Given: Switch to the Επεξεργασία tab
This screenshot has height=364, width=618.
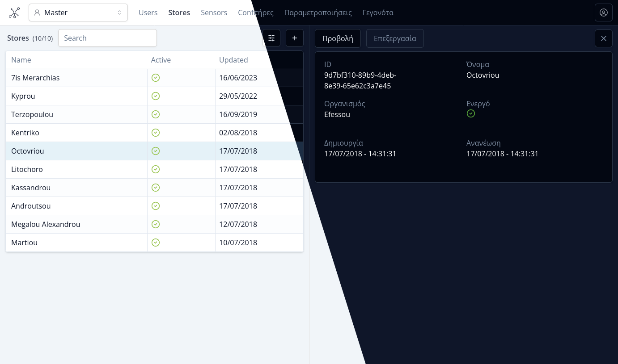Looking at the screenshot, I should pyautogui.click(x=395, y=38).
